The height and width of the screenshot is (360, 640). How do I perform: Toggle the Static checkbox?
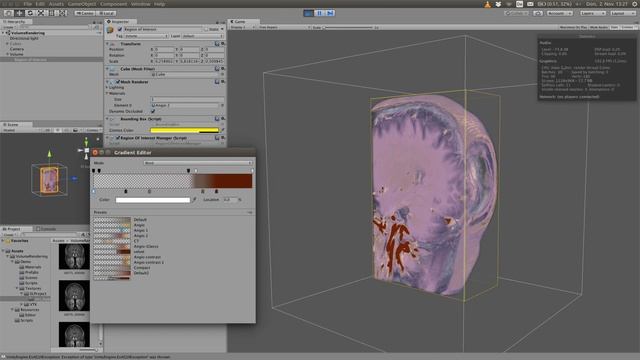point(205,29)
